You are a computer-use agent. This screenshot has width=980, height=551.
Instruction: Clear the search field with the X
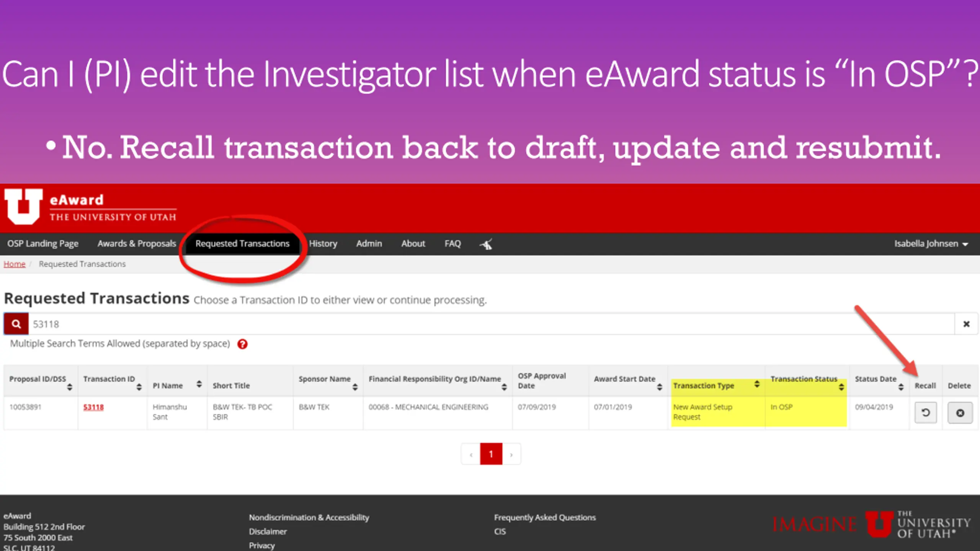click(966, 324)
